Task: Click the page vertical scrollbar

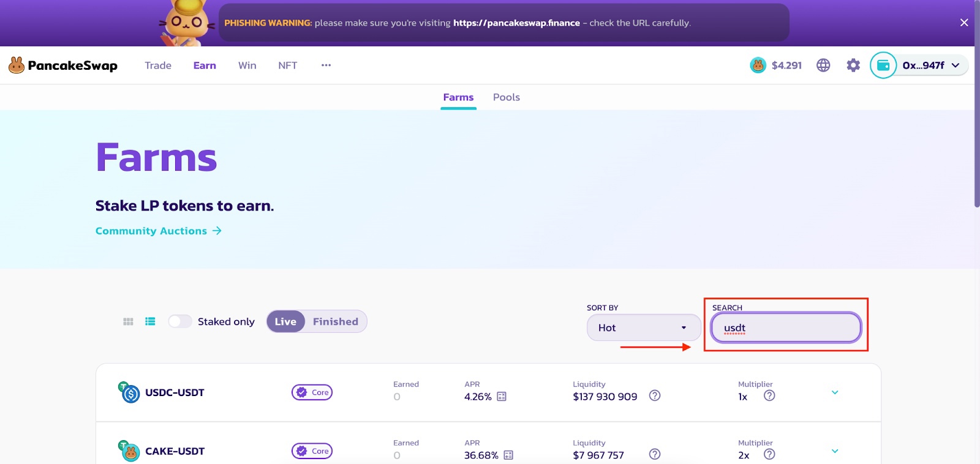Action: pyautogui.click(x=977, y=104)
